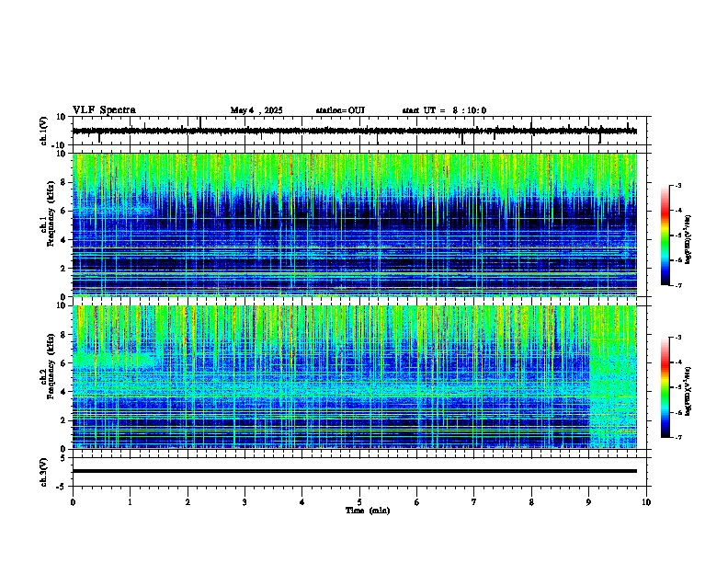This screenshot has width=728, height=563.
Task: Click tick label "1" on the time axis
Action: click(x=130, y=502)
